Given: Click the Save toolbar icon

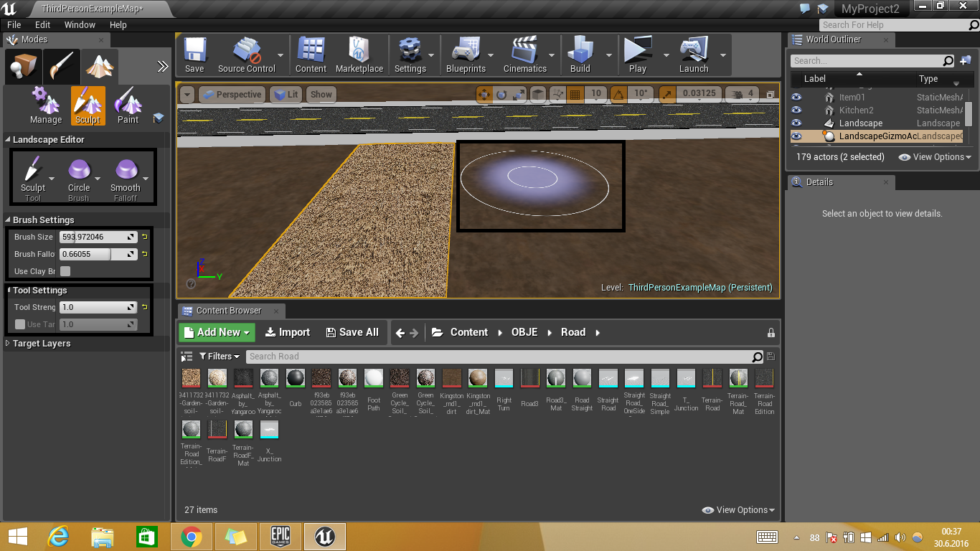Looking at the screenshot, I should [194, 55].
